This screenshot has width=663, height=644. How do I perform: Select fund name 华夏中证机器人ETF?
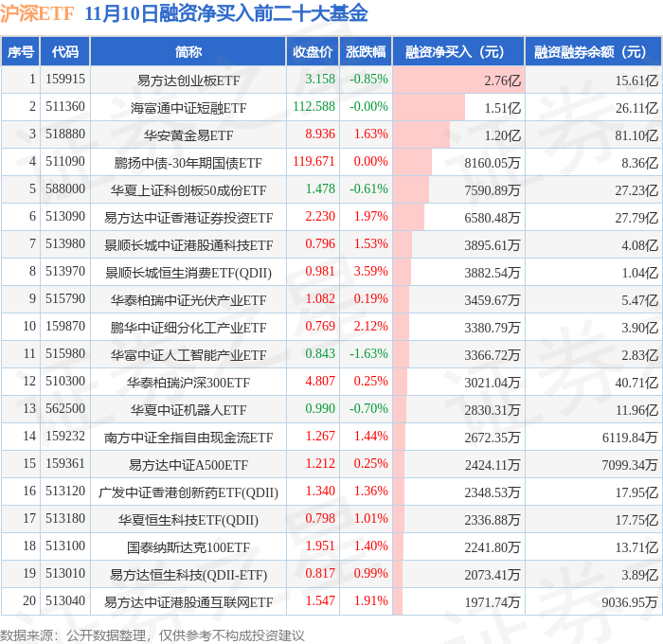click(188, 410)
